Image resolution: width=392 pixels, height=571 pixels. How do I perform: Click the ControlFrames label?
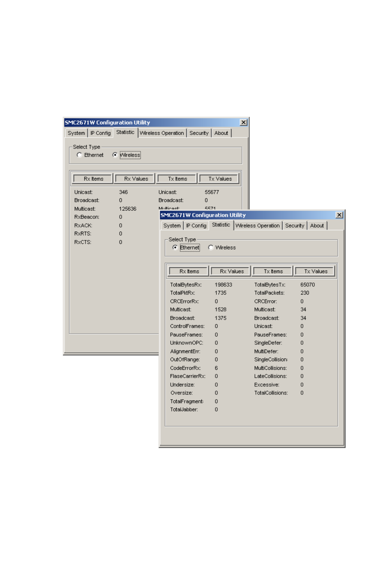[187, 326]
